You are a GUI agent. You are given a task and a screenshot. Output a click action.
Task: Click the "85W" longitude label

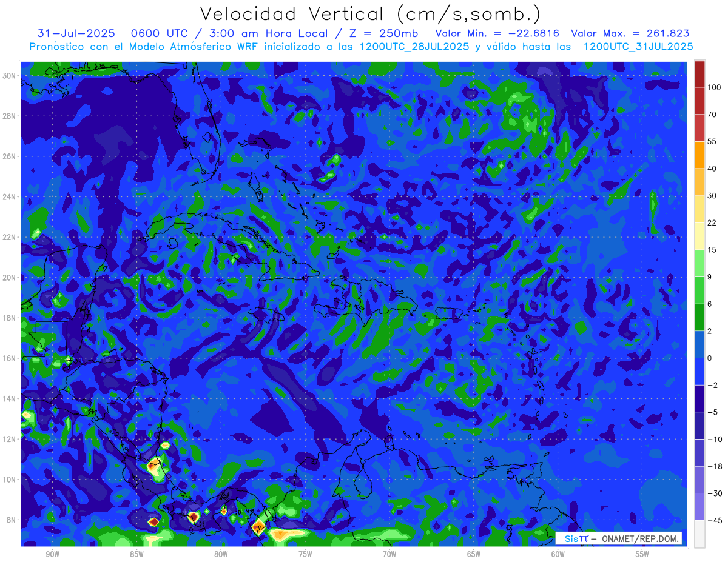[137, 554]
